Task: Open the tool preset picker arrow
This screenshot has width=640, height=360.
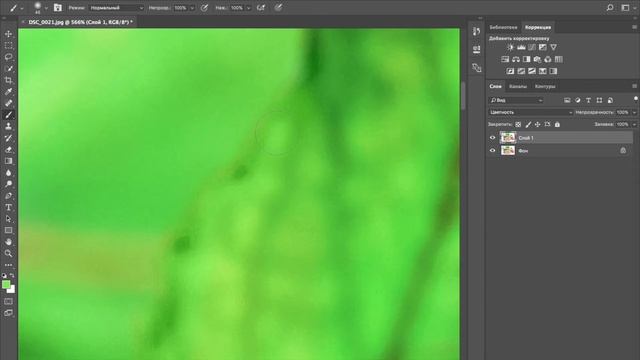Action: click(22, 8)
